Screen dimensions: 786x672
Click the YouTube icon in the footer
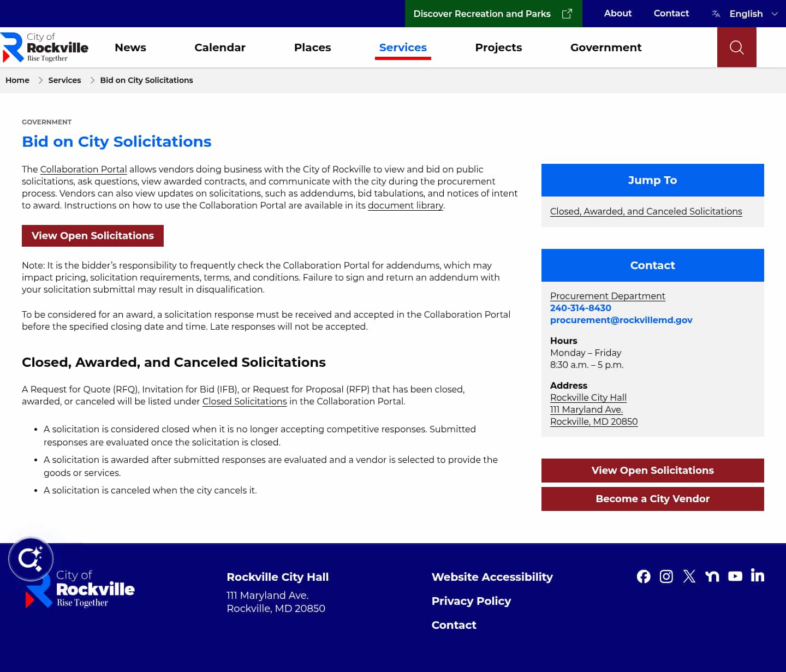(x=735, y=576)
